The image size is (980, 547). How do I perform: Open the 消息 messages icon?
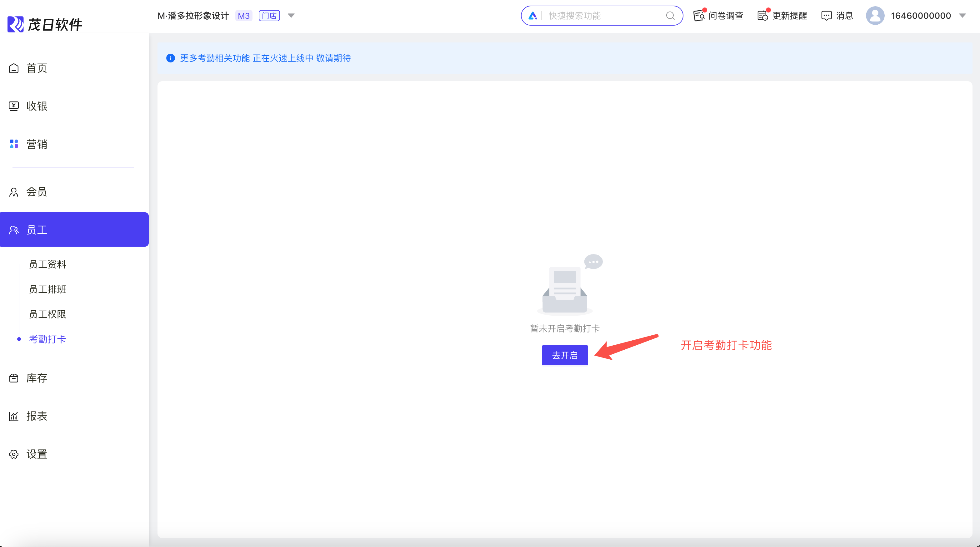pyautogui.click(x=826, y=16)
